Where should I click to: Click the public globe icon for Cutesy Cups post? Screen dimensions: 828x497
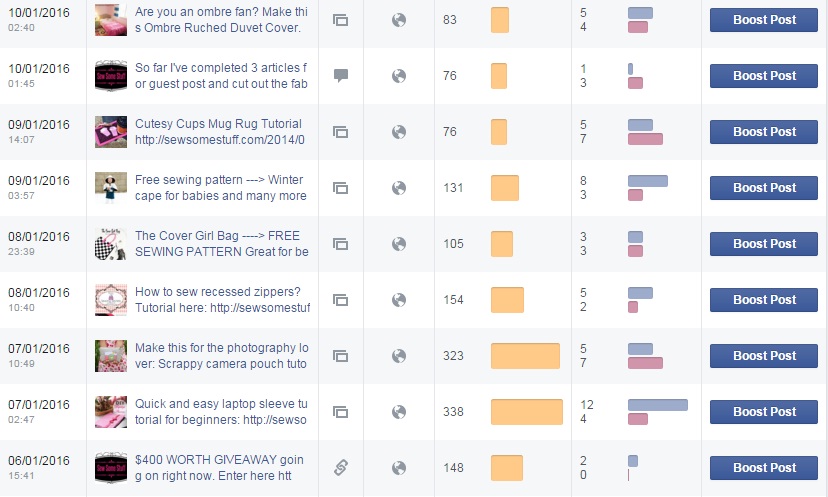coord(399,132)
